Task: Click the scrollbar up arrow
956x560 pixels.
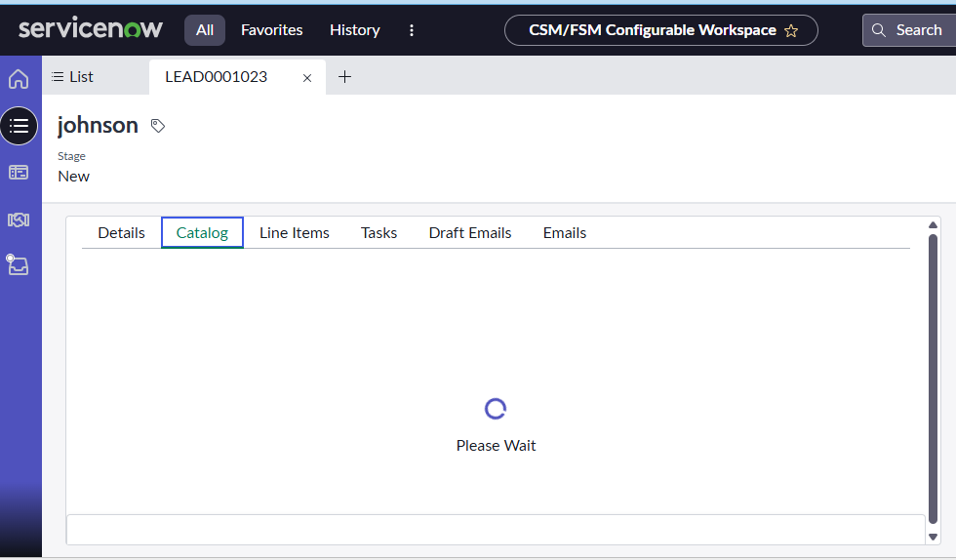Action: click(933, 225)
